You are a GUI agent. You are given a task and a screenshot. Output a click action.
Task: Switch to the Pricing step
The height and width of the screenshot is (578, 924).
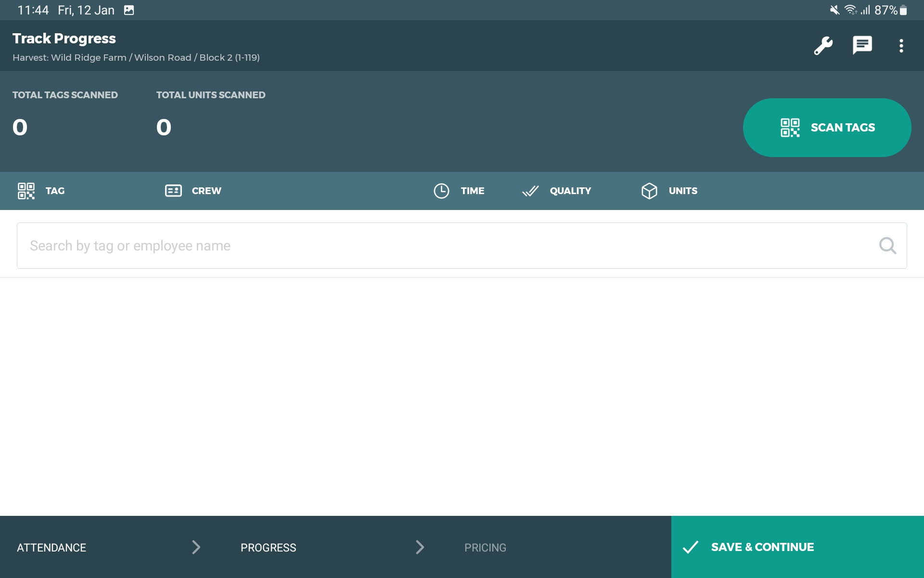coord(485,548)
